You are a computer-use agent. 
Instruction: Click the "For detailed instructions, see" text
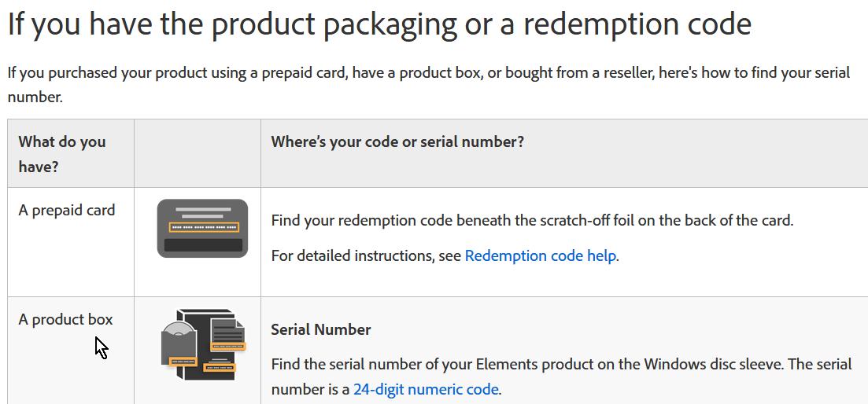click(366, 255)
